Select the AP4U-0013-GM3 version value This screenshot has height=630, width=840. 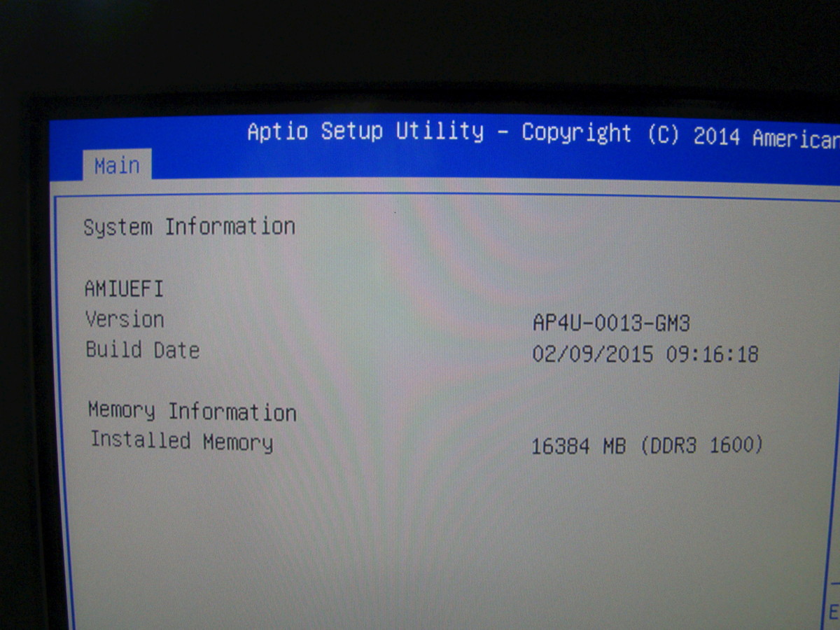(611, 323)
